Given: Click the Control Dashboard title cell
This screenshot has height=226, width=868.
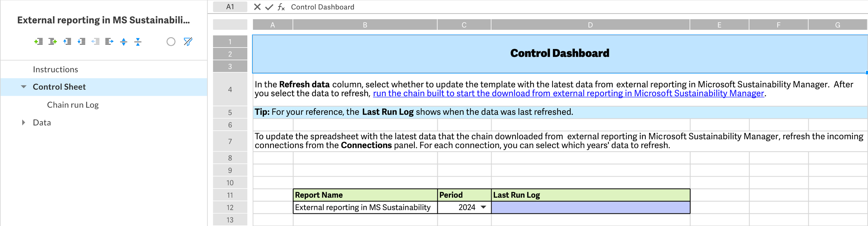Looking at the screenshot, I should click(560, 54).
